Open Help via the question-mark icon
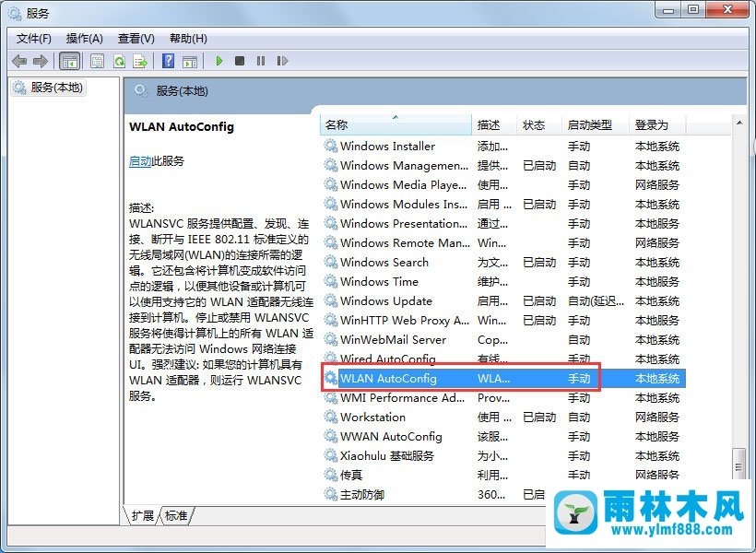Image resolution: width=756 pixels, height=553 pixels. coord(169,61)
